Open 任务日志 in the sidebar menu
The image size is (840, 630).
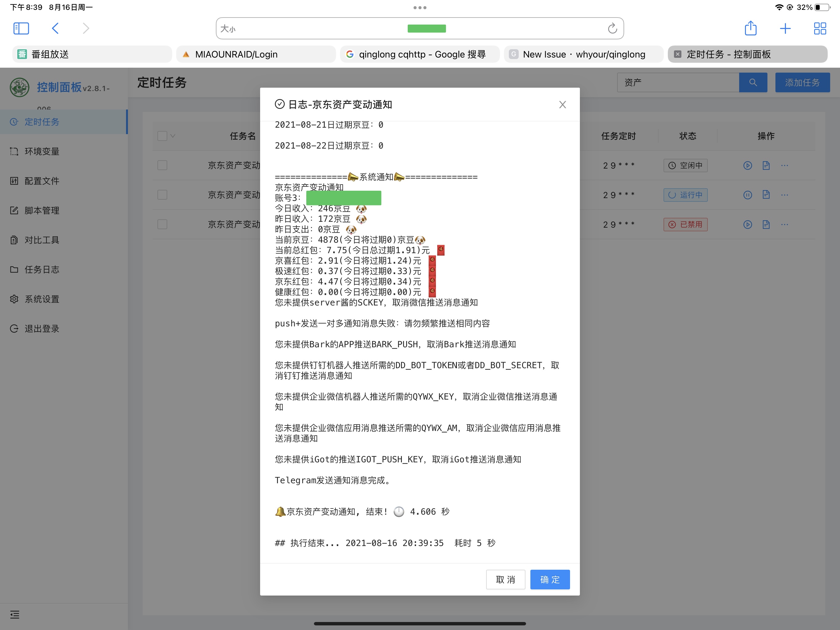pyautogui.click(x=64, y=270)
